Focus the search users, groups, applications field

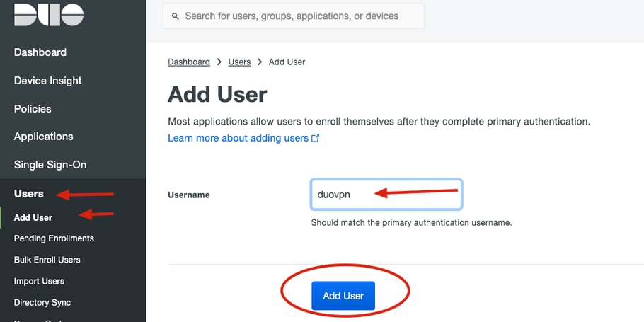coord(293,16)
